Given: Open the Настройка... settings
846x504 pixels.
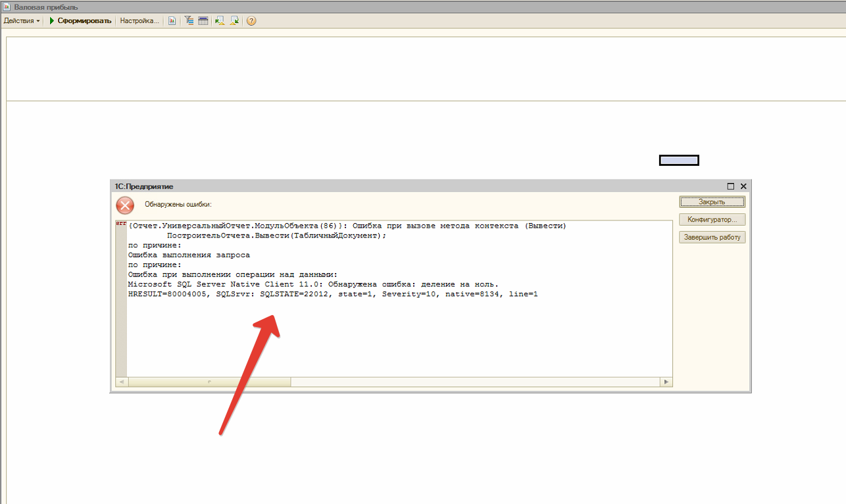Looking at the screenshot, I should 139,21.
